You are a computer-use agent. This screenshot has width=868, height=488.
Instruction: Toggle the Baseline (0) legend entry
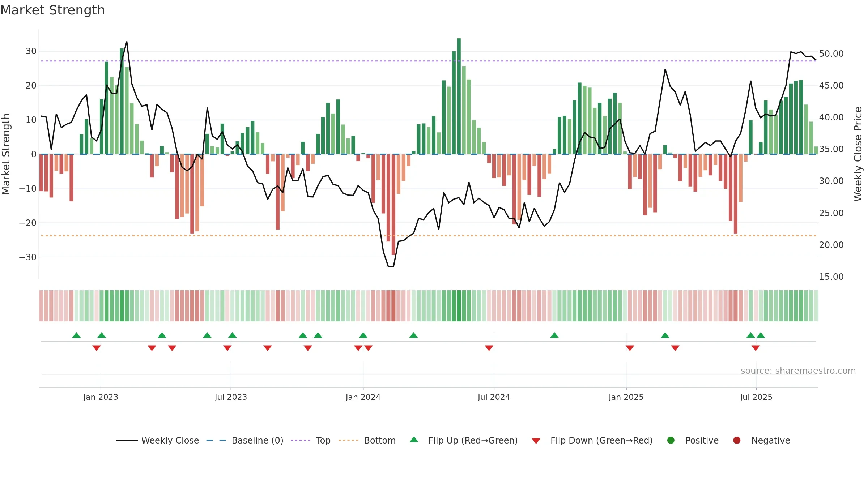(x=245, y=440)
